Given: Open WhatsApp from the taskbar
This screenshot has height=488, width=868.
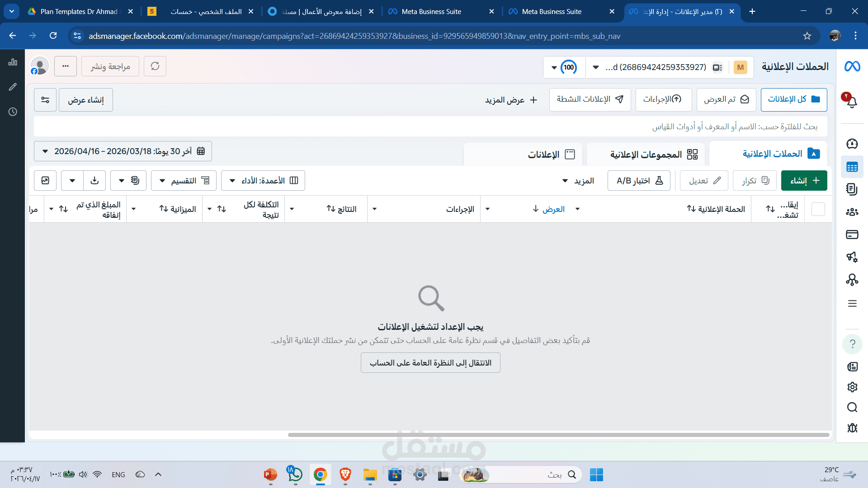Looking at the screenshot, I should 294,475.
